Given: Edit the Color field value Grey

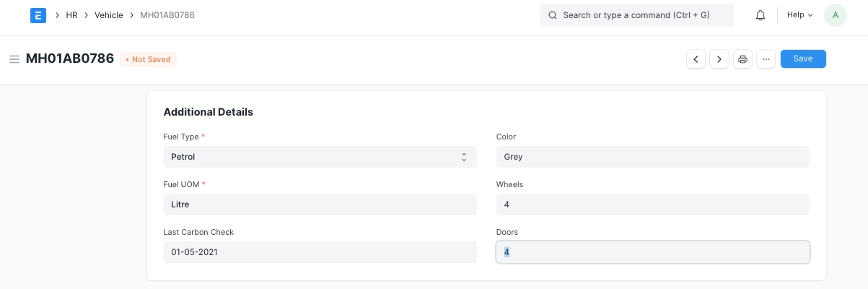Looking at the screenshot, I should 652,157.
